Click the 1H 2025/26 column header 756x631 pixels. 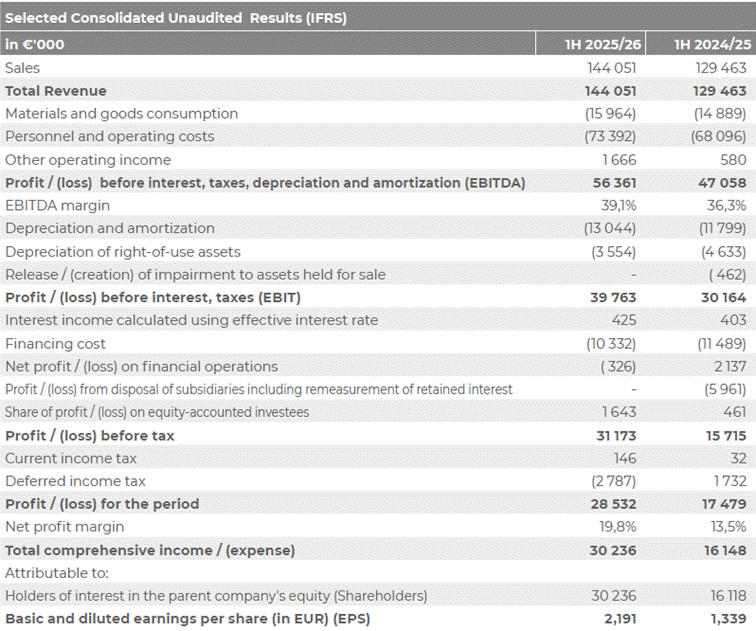(x=603, y=44)
